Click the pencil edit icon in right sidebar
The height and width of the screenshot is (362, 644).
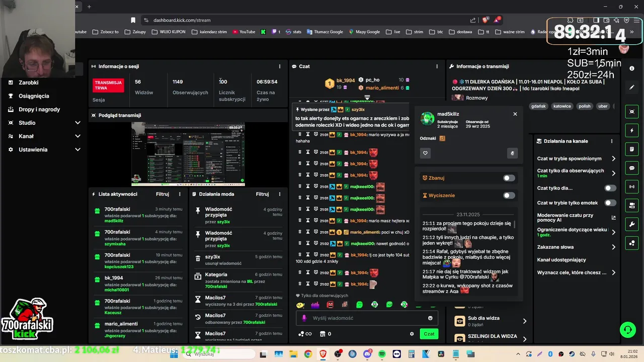click(x=632, y=87)
